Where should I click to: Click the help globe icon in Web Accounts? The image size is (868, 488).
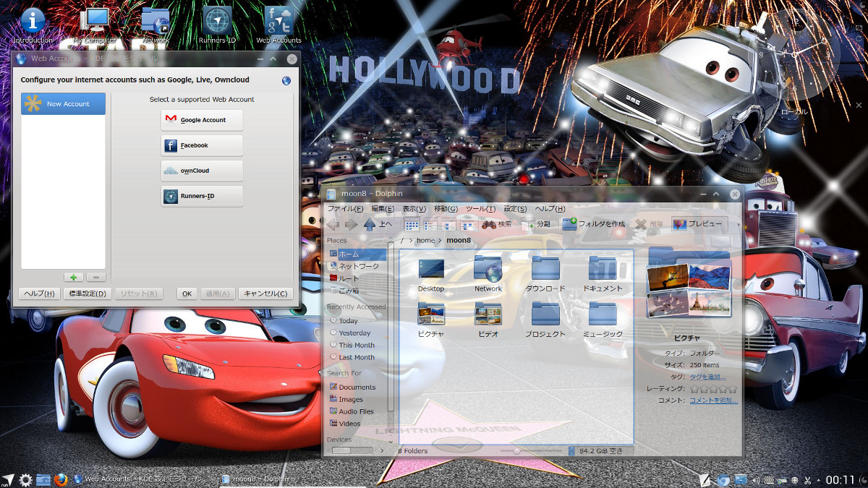point(286,80)
